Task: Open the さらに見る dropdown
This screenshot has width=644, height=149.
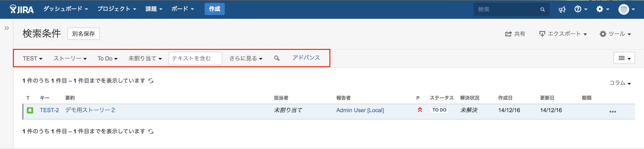Action: click(x=246, y=58)
